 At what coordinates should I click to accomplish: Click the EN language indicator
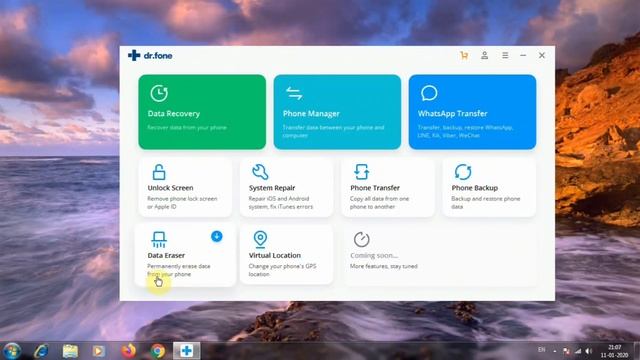point(542,350)
